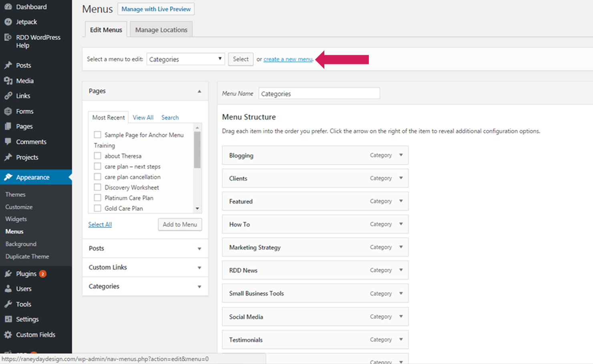Open the Select a menu to edit dropdown
This screenshot has height=364, width=593.
(x=185, y=59)
